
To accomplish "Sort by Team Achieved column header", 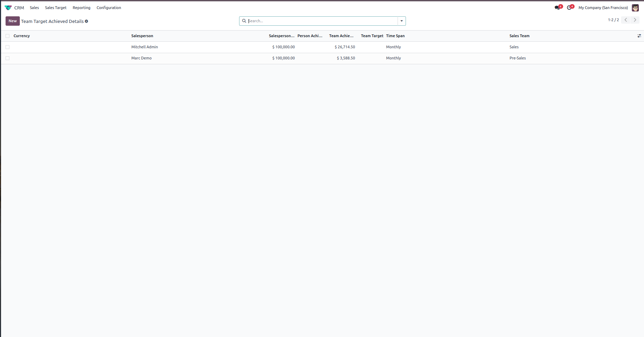I will point(341,36).
